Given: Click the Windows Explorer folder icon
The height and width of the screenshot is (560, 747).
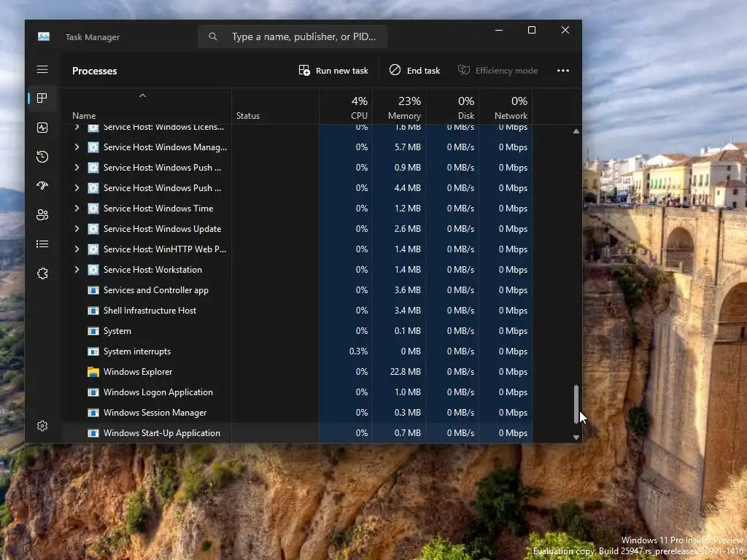Looking at the screenshot, I should tap(93, 372).
